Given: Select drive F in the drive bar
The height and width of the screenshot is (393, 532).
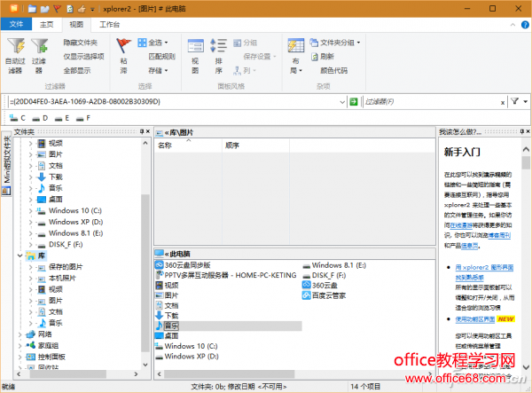Looking at the screenshot, I should [83, 118].
